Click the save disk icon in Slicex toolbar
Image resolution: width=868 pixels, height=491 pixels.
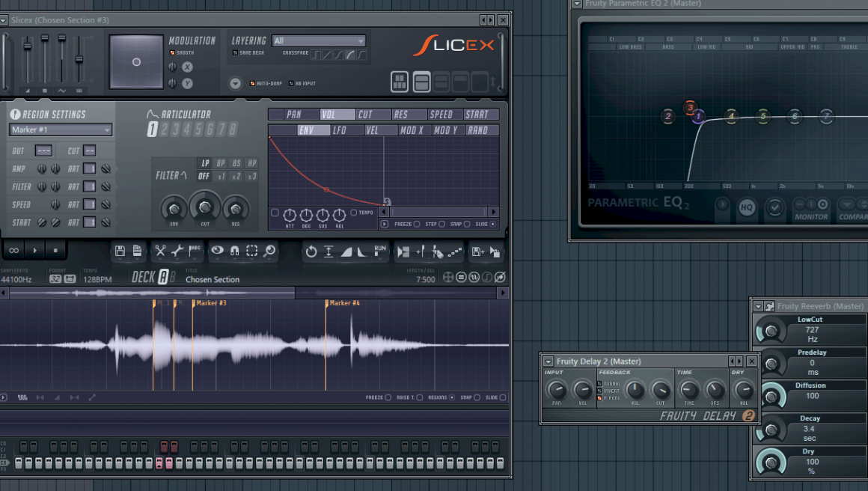tap(120, 251)
